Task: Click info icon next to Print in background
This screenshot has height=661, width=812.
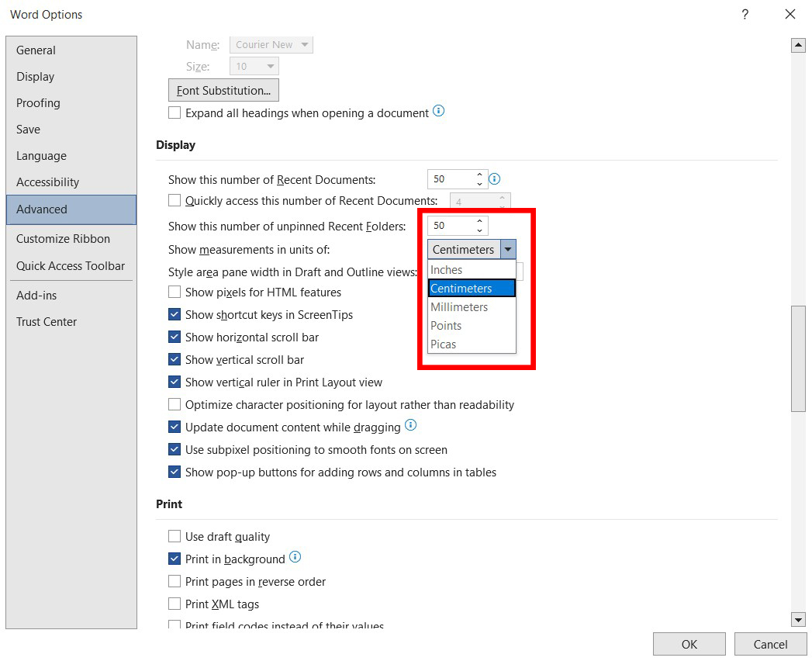Action: pyautogui.click(x=295, y=557)
